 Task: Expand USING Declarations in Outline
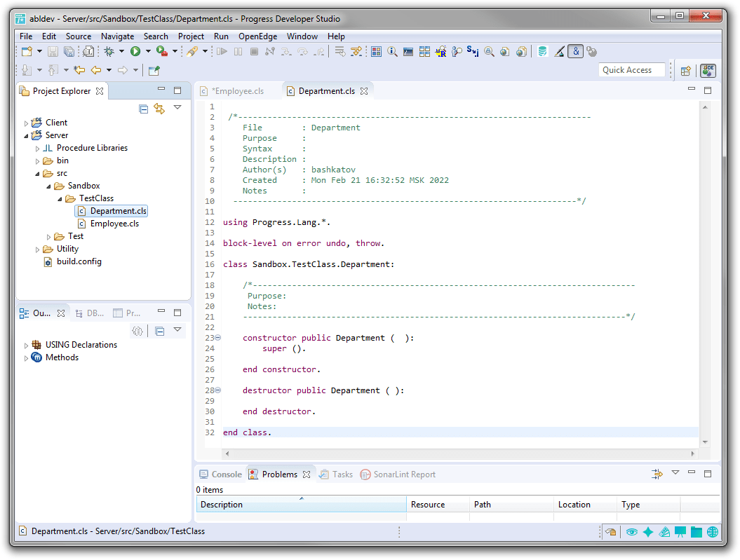click(26, 346)
